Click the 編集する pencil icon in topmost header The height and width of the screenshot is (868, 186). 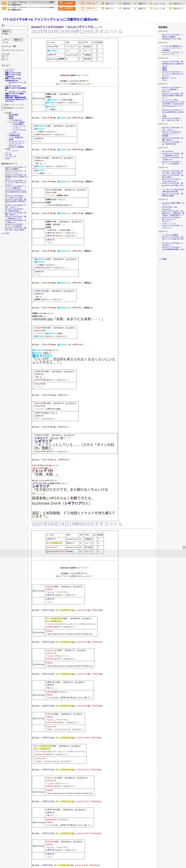tap(136, 3)
